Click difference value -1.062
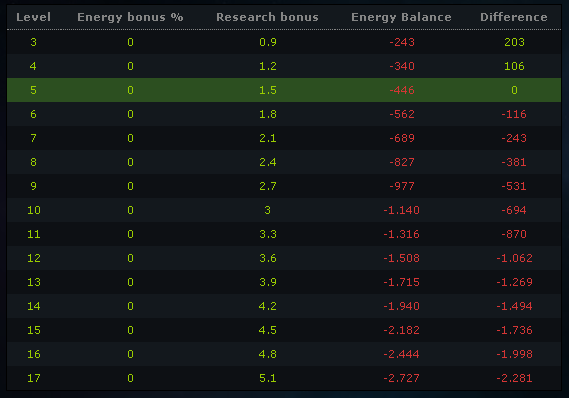This screenshot has width=569, height=398. click(514, 258)
